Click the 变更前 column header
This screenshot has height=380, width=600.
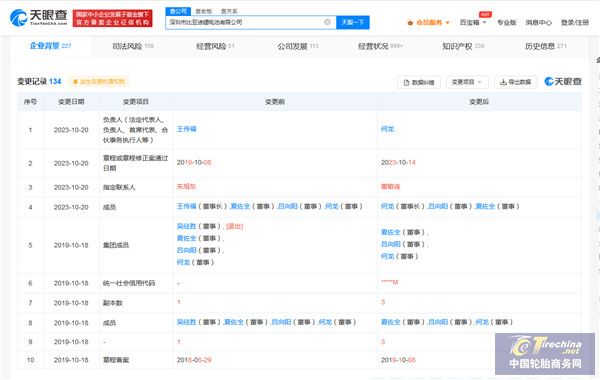(x=275, y=102)
